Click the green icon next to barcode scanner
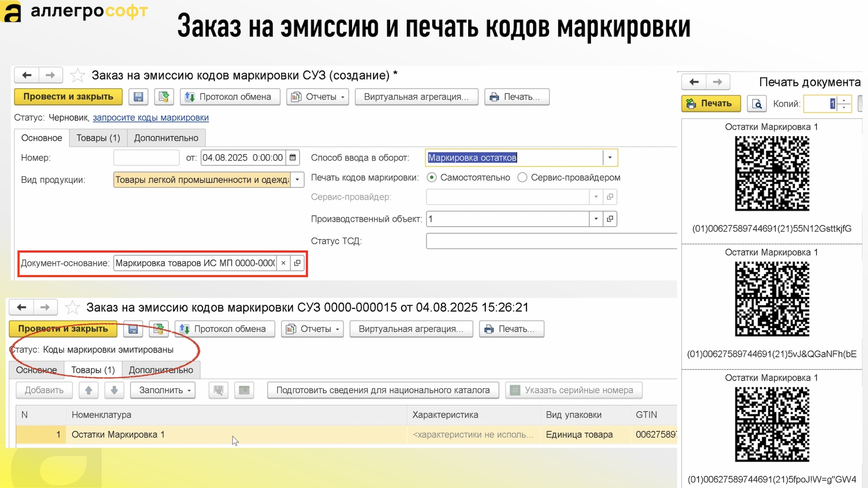Screen dimensions: 868x488 coord(244,390)
